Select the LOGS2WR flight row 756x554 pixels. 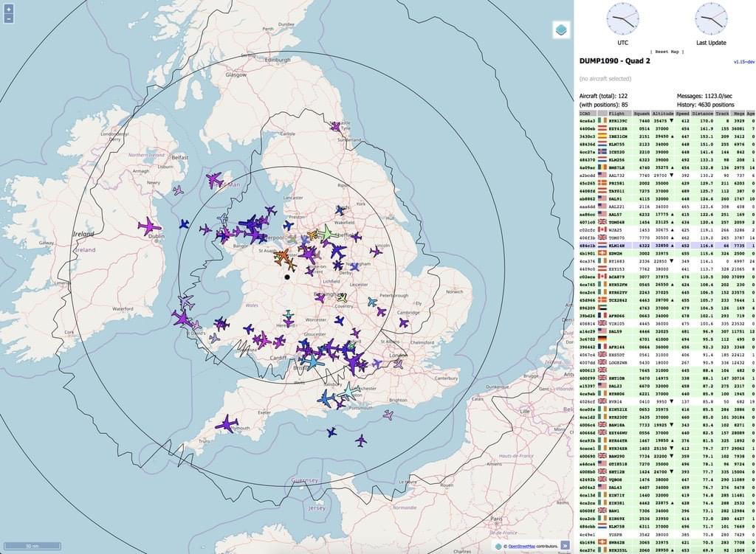[667, 362]
